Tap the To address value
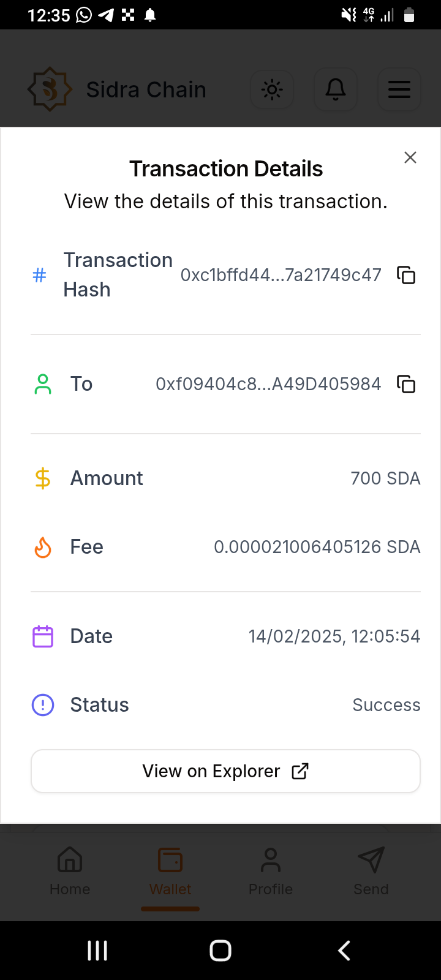This screenshot has height=980, width=441. coord(268,384)
